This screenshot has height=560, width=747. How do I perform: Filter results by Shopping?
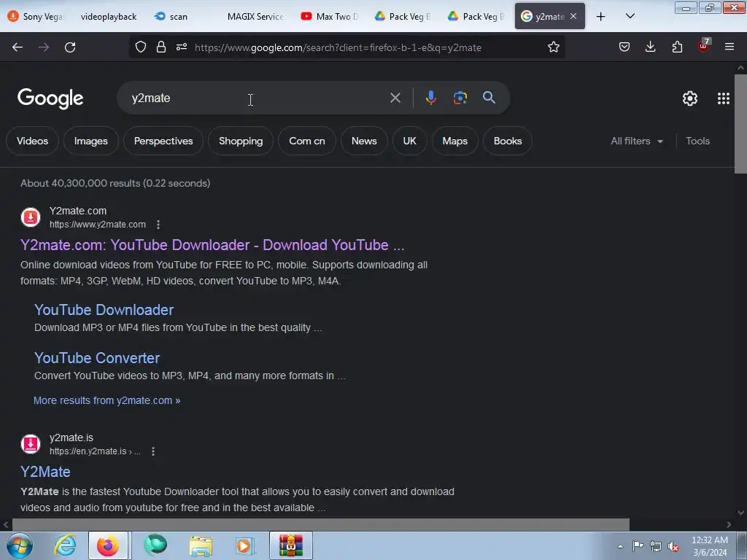pyautogui.click(x=241, y=141)
